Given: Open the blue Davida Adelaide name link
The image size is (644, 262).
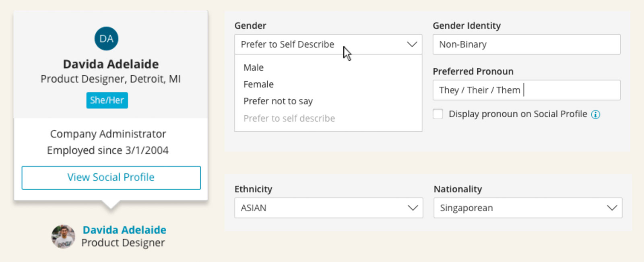Looking at the screenshot, I should [x=124, y=230].
